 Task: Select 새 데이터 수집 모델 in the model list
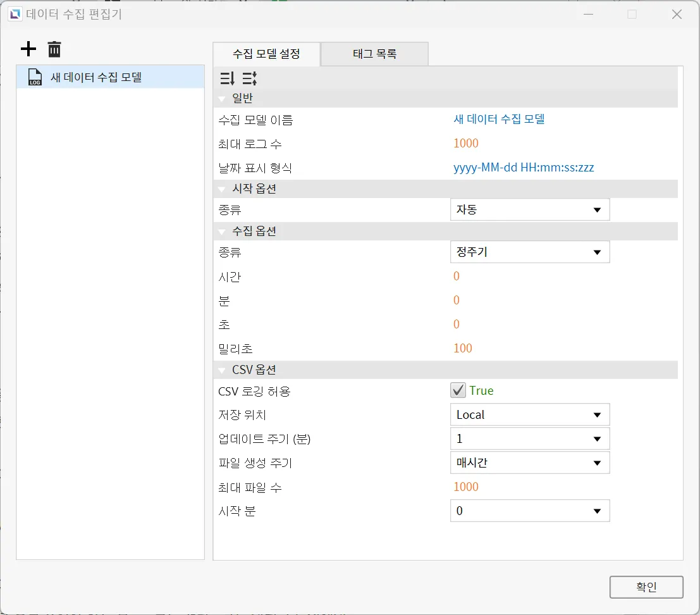point(95,77)
